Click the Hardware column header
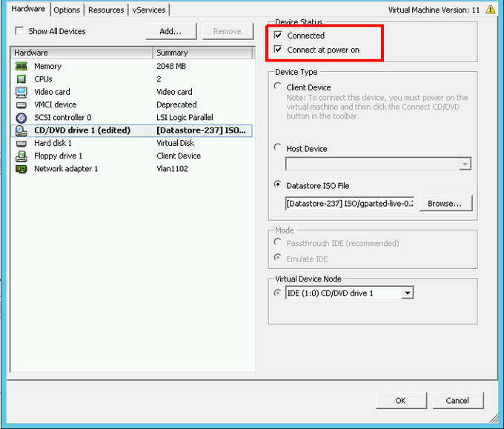Viewport: 504px width, 429px height. point(82,53)
